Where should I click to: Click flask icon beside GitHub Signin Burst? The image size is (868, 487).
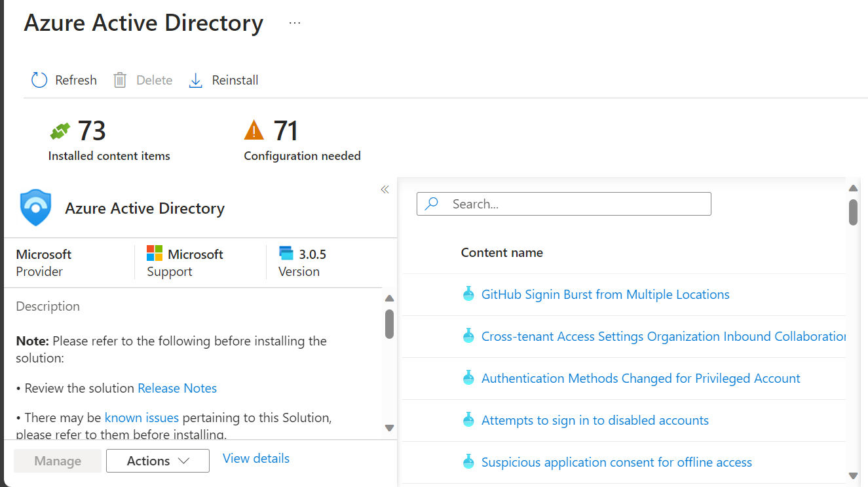click(468, 294)
